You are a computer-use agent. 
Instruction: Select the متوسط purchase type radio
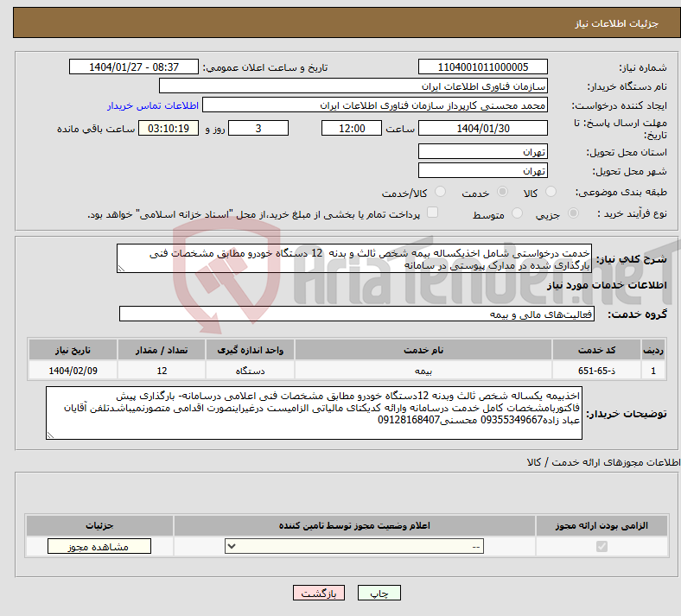[517, 213]
